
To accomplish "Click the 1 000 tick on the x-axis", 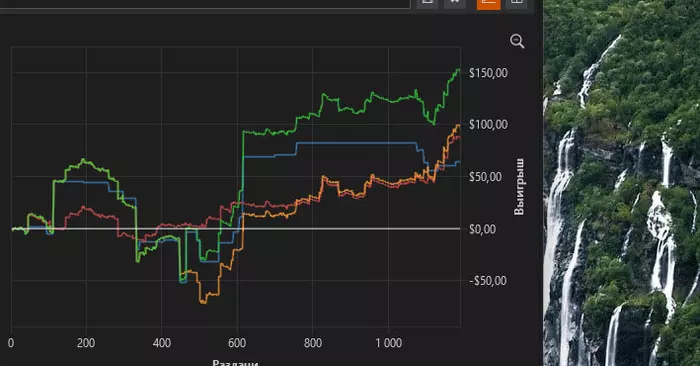I will (x=388, y=343).
